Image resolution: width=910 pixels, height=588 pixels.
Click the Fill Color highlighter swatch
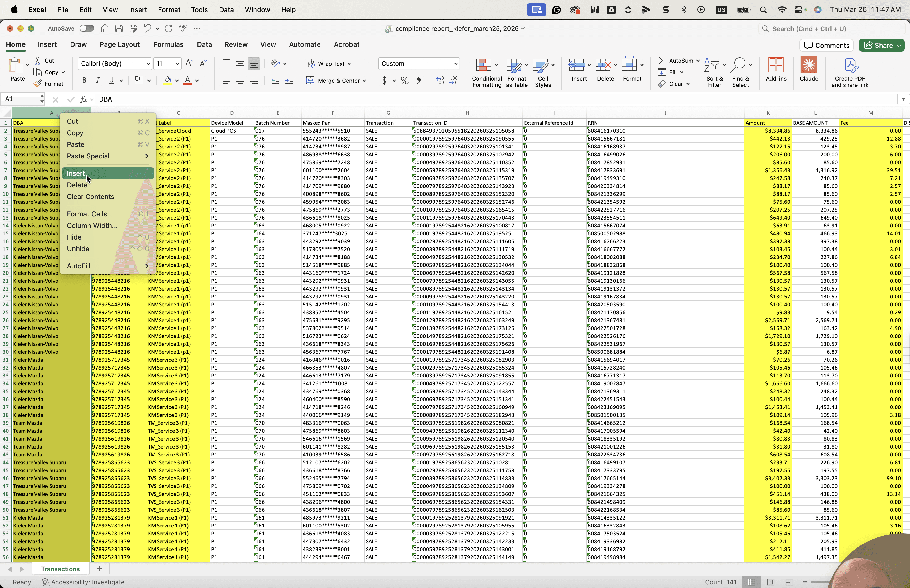pos(167,80)
